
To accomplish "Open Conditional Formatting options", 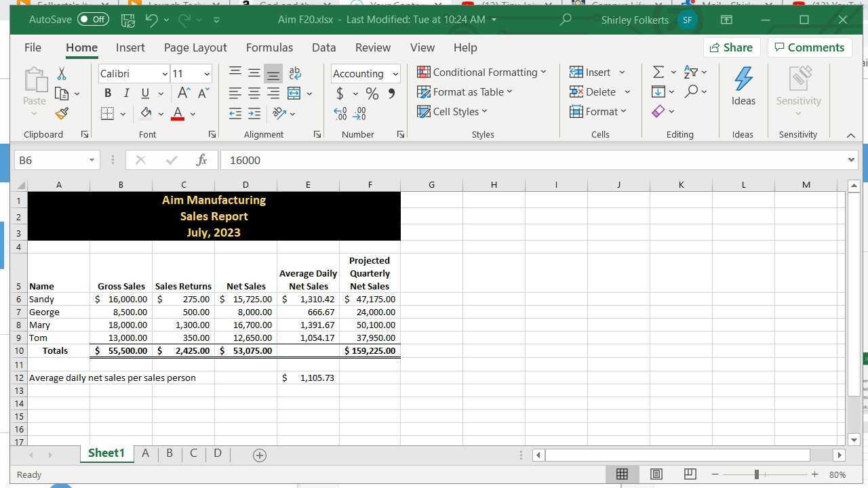I will tap(483, 72).
